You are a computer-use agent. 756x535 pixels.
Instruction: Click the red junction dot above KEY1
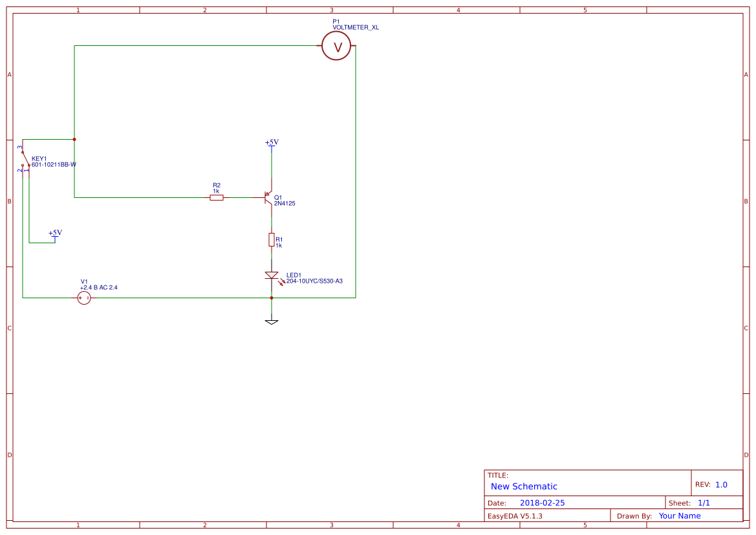[x=74, y=138]
